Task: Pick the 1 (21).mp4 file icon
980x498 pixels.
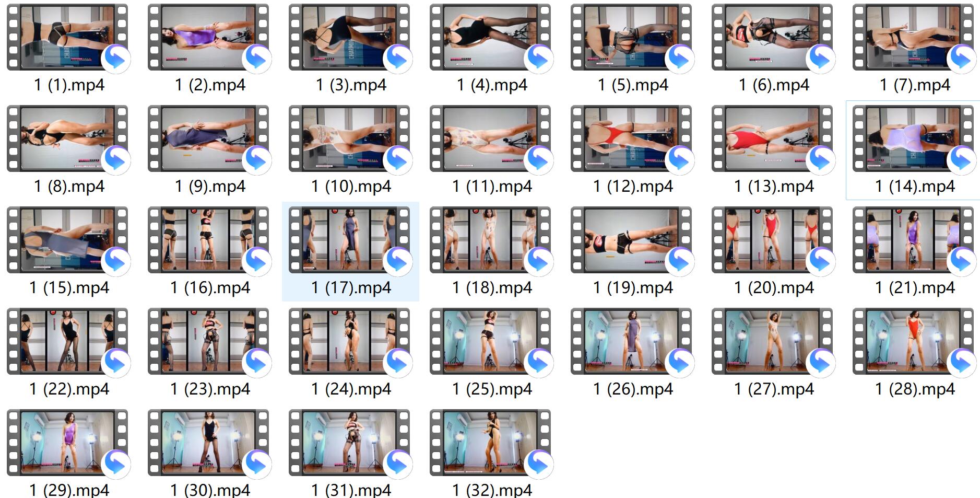Action: [913, 240]
